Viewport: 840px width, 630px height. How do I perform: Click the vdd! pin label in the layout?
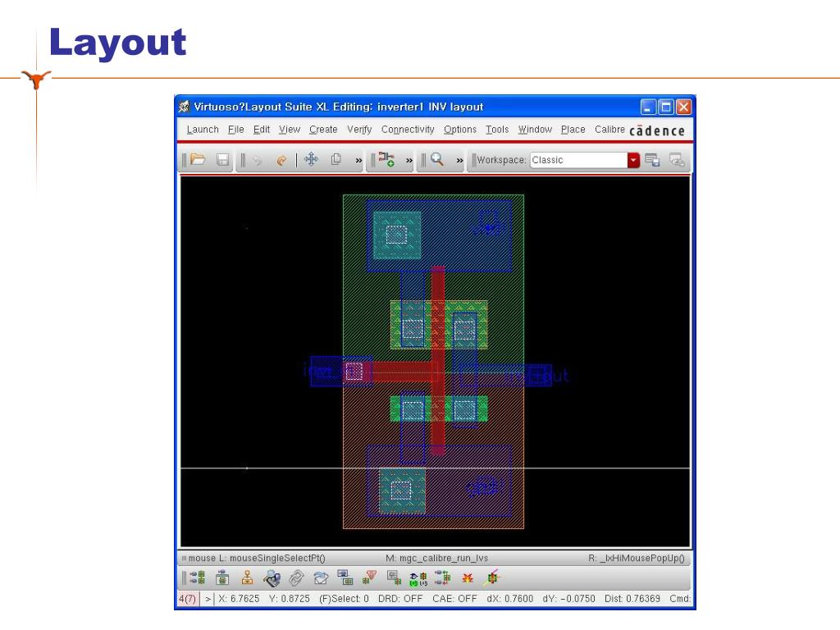tap(487, 224)
